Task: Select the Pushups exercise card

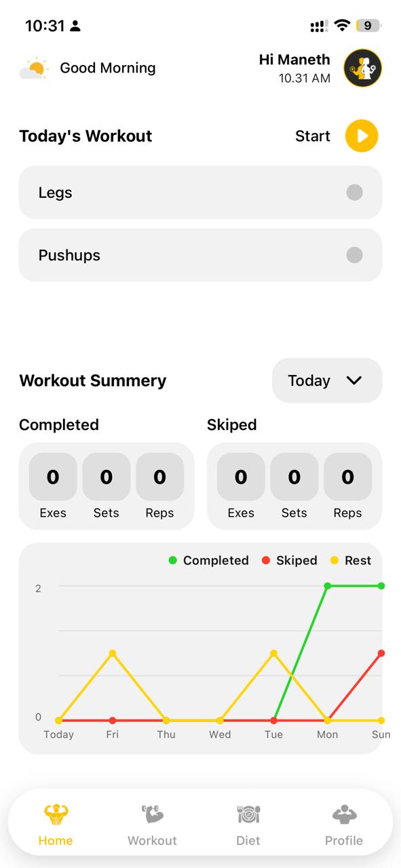Action: point(200,255)
